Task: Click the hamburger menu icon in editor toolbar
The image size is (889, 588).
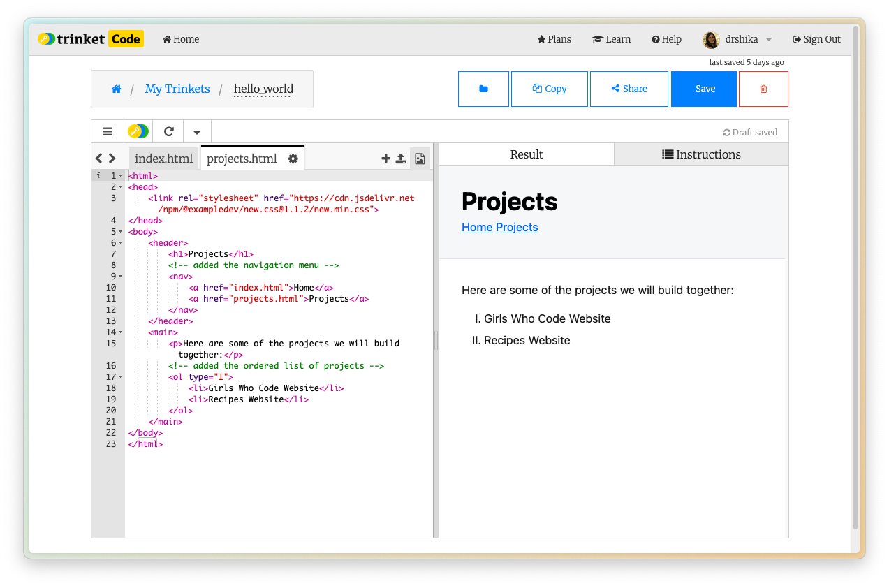Action: click(x=108, y=131)
